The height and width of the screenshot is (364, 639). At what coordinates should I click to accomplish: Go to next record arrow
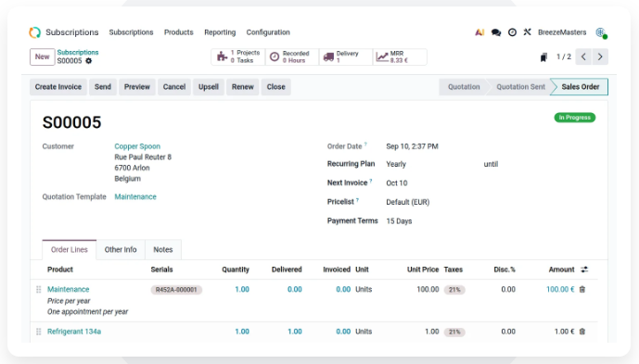pos(600,56)
